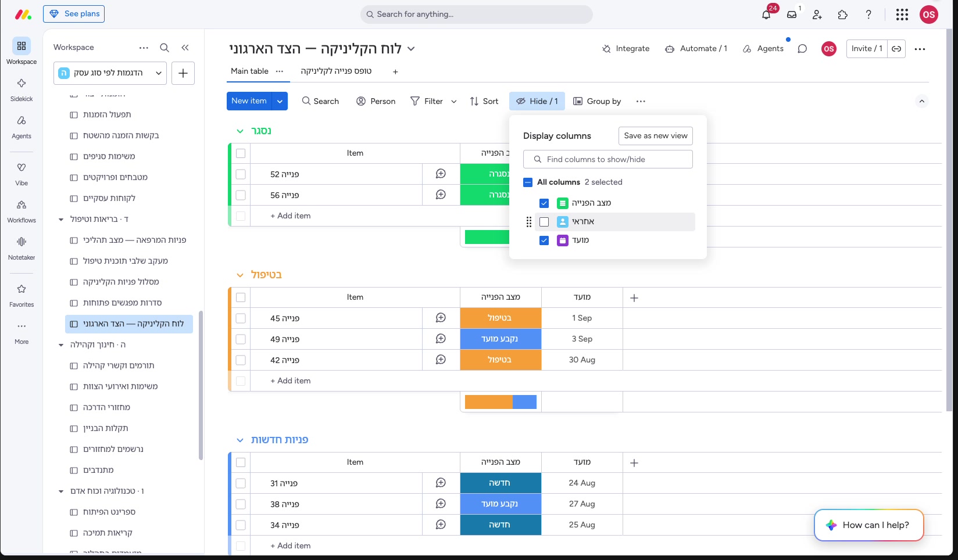
Task: Click the Search for anything bar
Action: [x=477, y=15]
